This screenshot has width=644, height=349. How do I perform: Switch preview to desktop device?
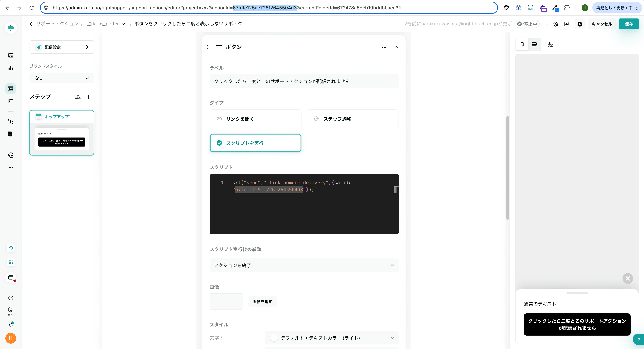click(x=534, y=45)
